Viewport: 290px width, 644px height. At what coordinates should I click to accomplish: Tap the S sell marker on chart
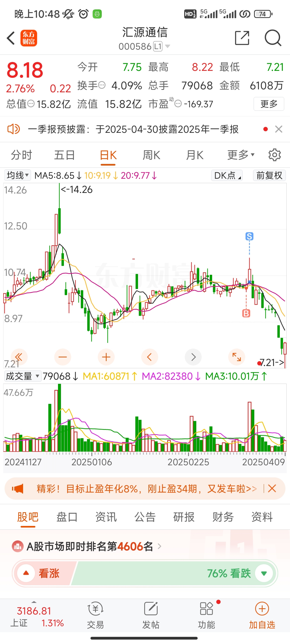point(249,236)
